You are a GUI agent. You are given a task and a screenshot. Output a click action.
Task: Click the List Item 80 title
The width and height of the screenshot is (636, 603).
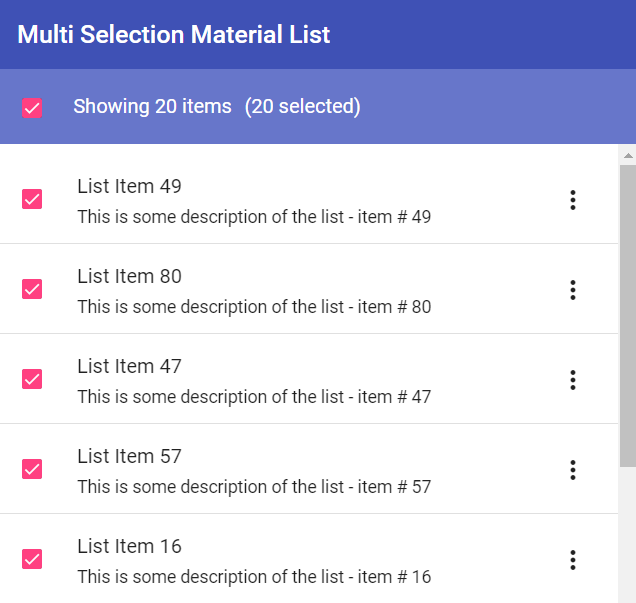point(129,276)
